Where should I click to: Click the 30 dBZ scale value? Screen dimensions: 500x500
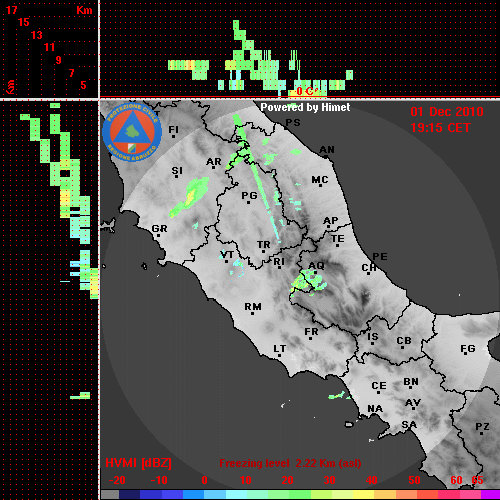(x=329, y=480)
